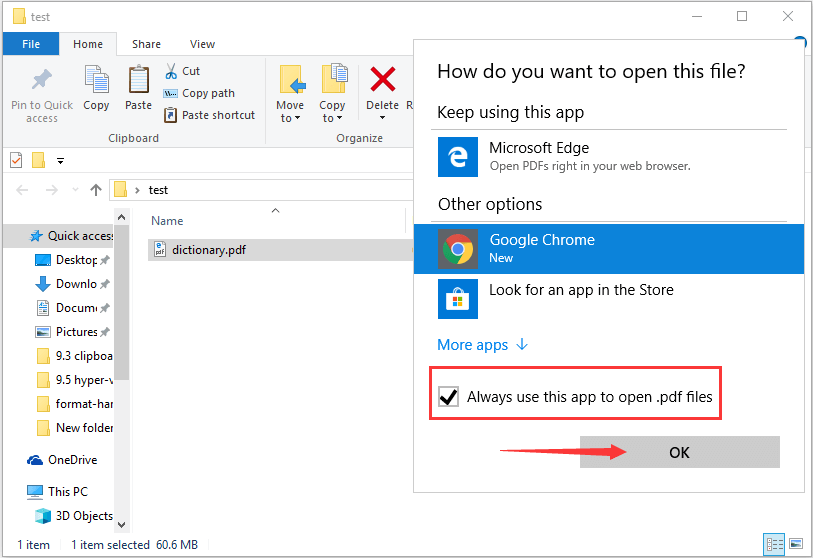
Task: Click navigation pane scroll down arrow
Action: 121,525
